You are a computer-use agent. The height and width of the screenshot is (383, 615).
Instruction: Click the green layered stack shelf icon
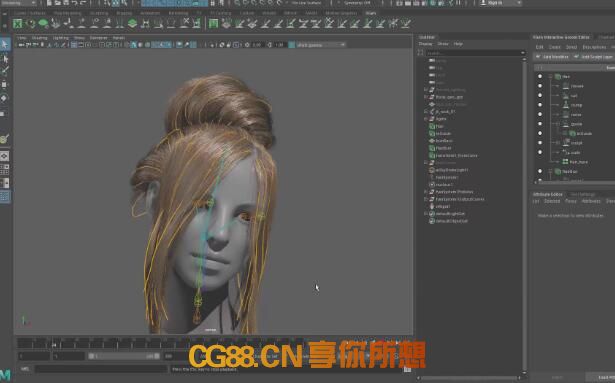[133, 23]
